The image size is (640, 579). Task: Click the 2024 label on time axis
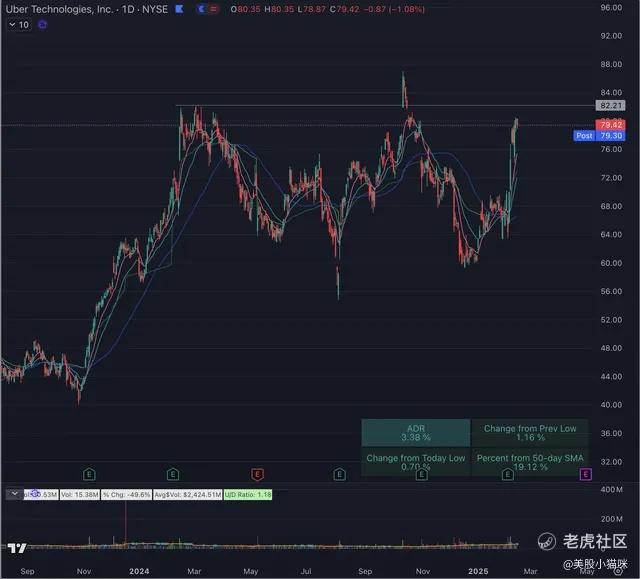[139, 571]
